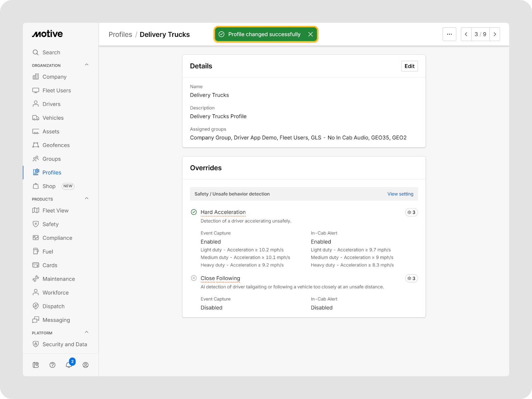Toggle the Close Following disabled status icon
532x399 pixels.
[x=194, y=278]
